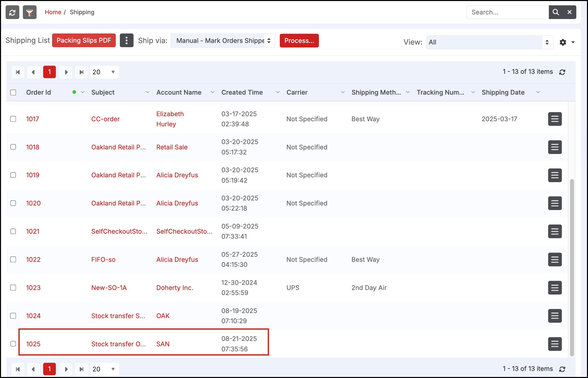Click into the Search input field
This screenshot has width=588, height=378.
pos(508,12)
